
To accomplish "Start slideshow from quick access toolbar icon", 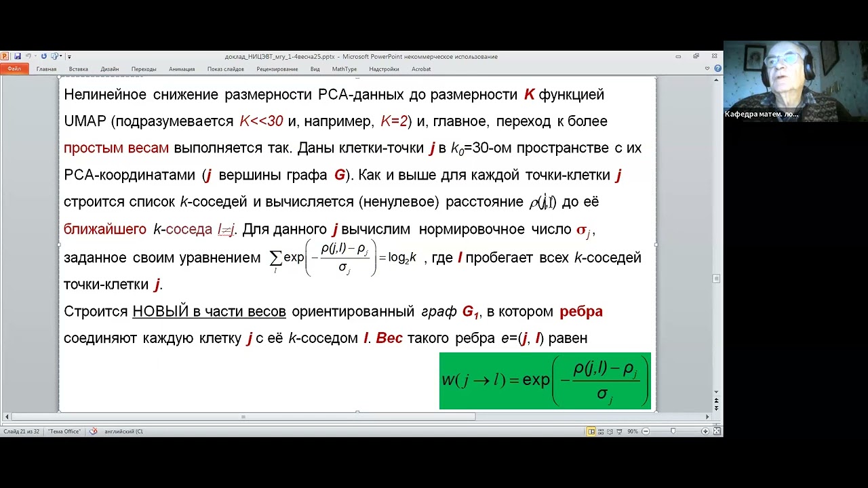I will (x=54, y=56).
